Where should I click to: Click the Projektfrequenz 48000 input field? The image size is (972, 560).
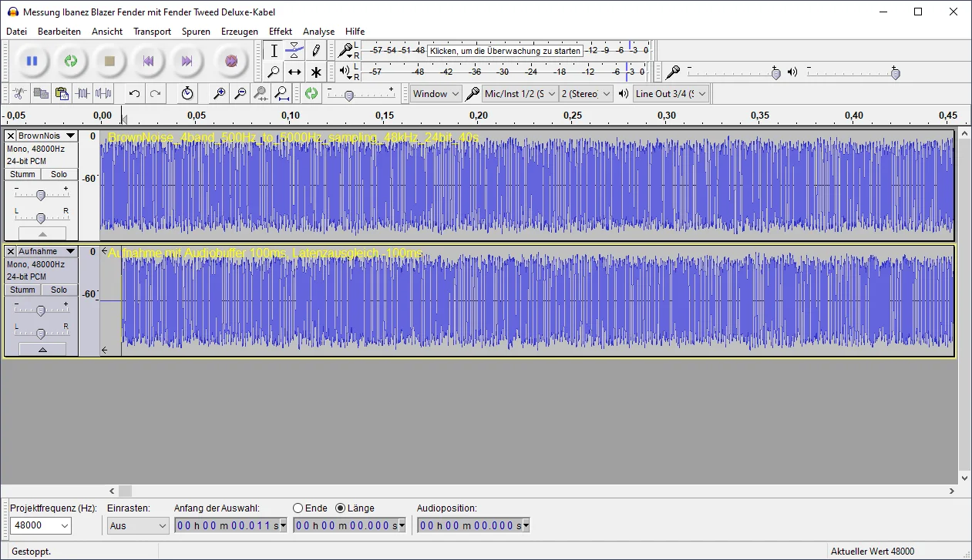click(x=34, y=526)
